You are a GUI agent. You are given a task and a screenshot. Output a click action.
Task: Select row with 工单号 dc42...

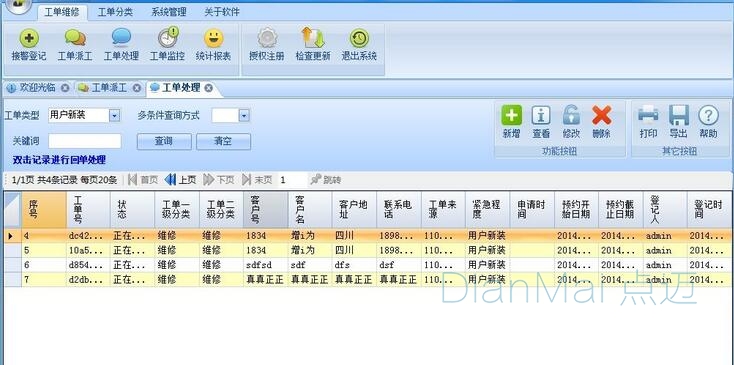click(x=367, y=236)
